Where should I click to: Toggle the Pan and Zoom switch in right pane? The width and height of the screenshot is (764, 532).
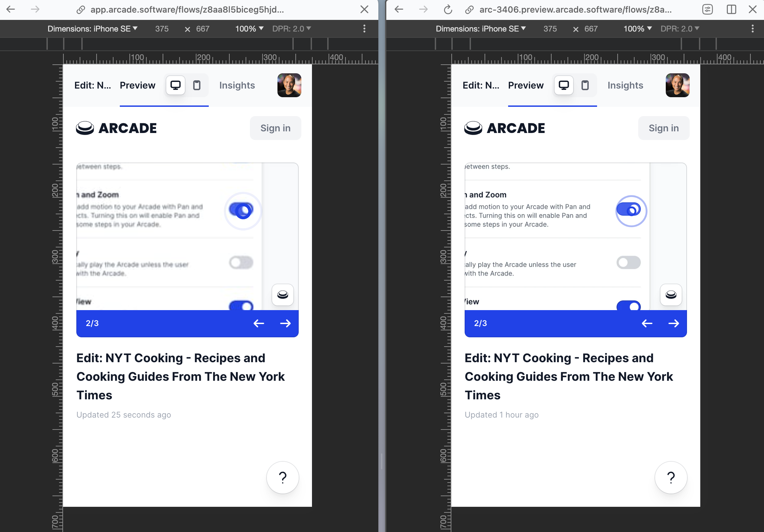point(629,210)
